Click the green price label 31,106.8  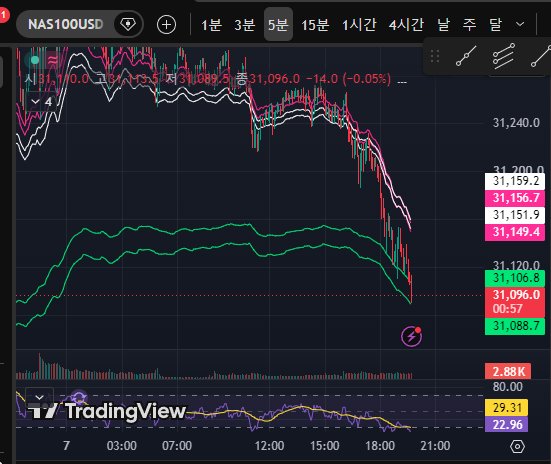(515, 278)
